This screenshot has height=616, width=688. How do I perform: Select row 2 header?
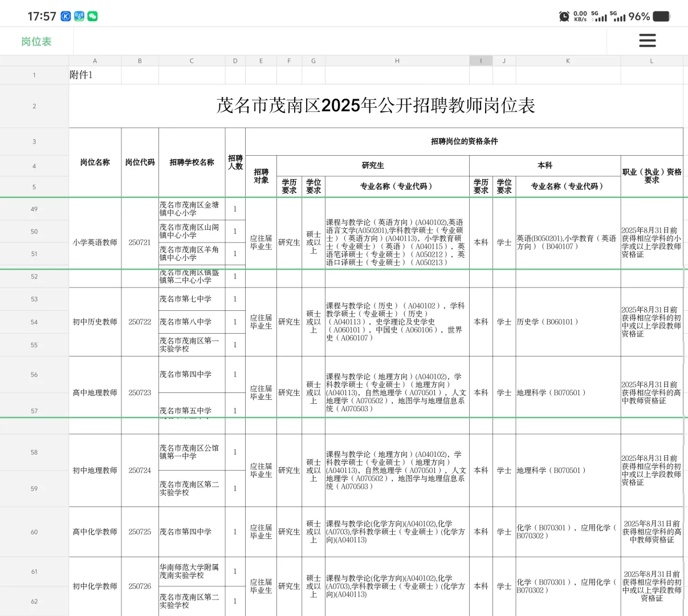pyautogui.click(x=34, y=106)
